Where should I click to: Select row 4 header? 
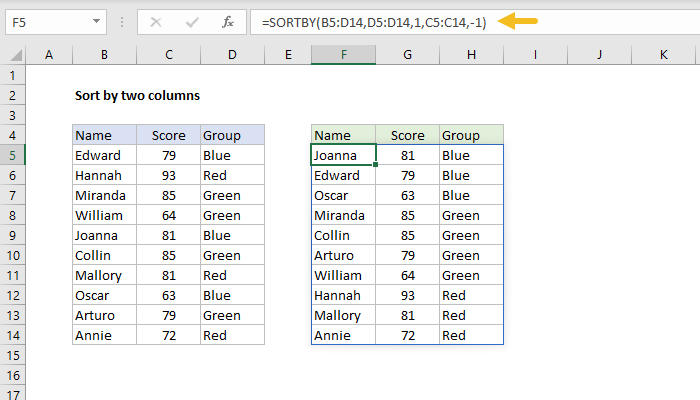click(12, 135)
